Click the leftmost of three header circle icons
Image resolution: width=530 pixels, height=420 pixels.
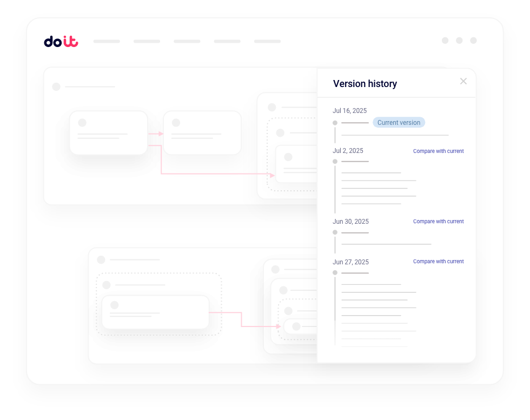point(445,41)
